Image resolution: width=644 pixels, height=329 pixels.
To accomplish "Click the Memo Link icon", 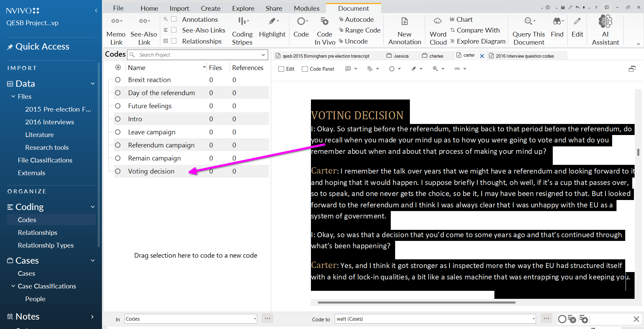I will point(116,22).
